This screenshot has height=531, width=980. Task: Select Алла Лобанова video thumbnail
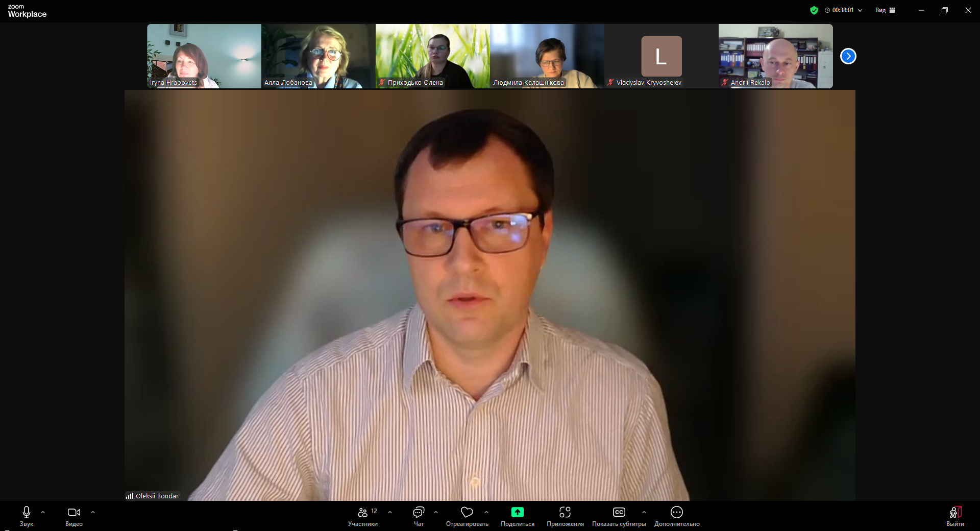coord(318,56)
